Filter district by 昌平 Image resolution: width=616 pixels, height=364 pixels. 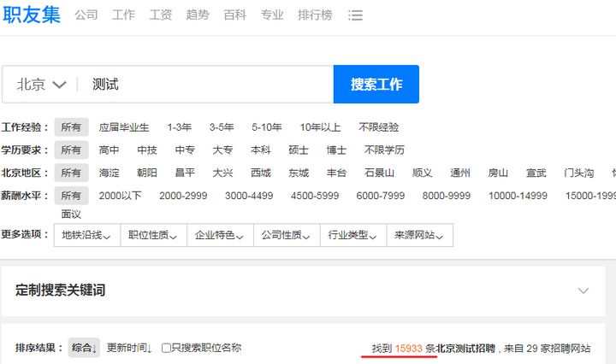click(185, 173)
